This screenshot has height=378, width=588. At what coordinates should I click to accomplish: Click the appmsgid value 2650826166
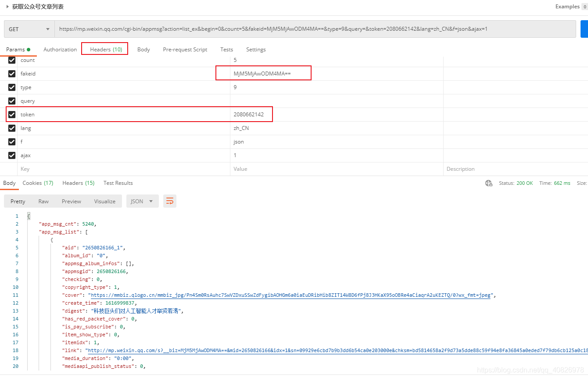click(x=111, y=271)
